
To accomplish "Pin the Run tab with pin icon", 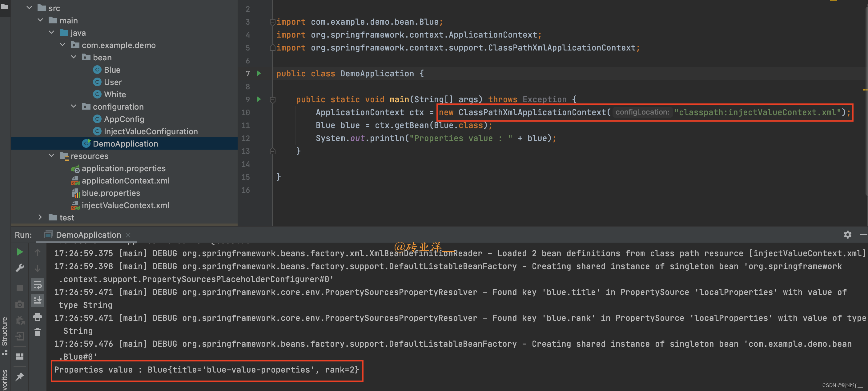I will [x=20, y=377].
